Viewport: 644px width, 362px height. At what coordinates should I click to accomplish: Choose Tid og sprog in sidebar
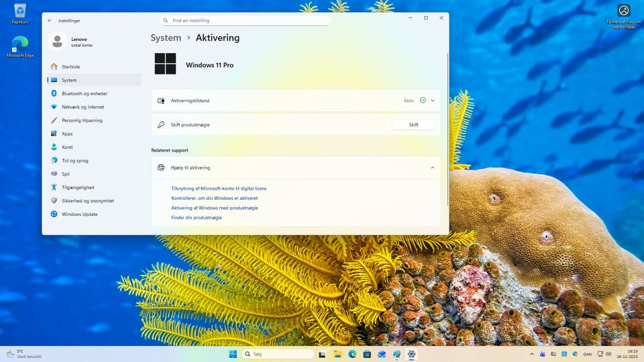pos(74,161)
